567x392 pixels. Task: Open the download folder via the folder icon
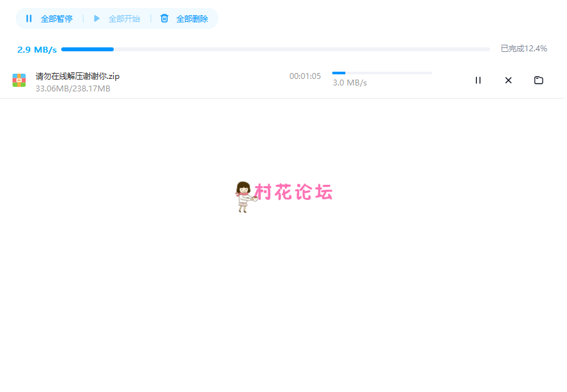(x=539, y=80)
